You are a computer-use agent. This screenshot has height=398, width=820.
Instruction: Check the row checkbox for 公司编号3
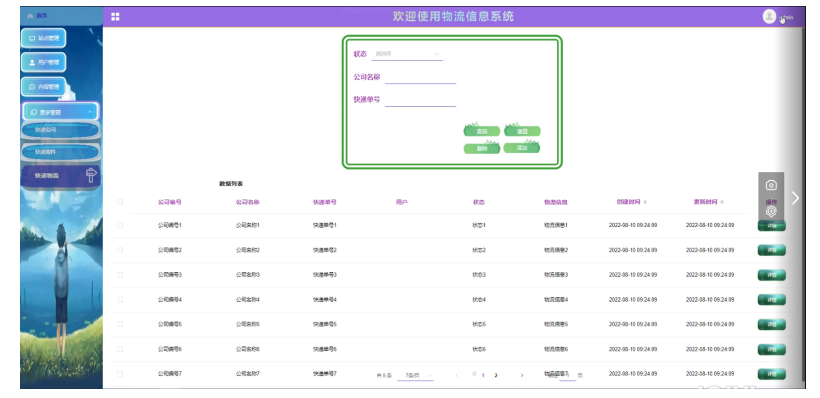coord(120,275)
